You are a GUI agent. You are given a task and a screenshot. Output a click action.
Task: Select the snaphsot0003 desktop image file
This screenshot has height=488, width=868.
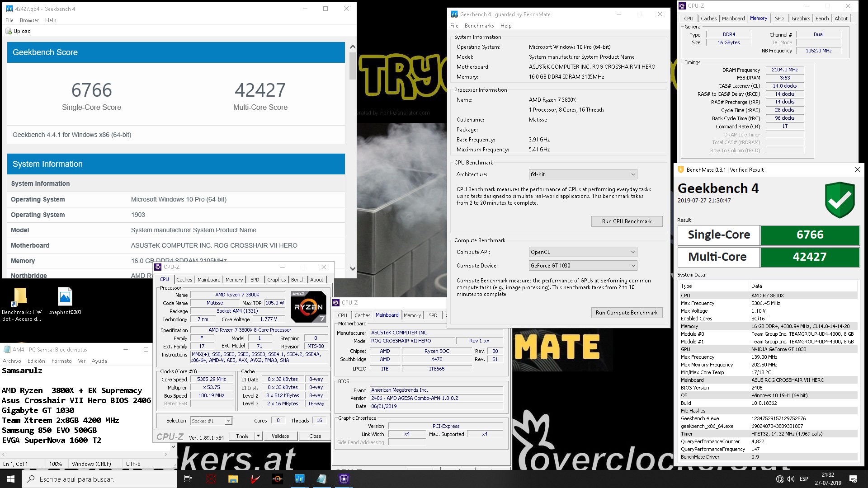click(x=65, y=301)
